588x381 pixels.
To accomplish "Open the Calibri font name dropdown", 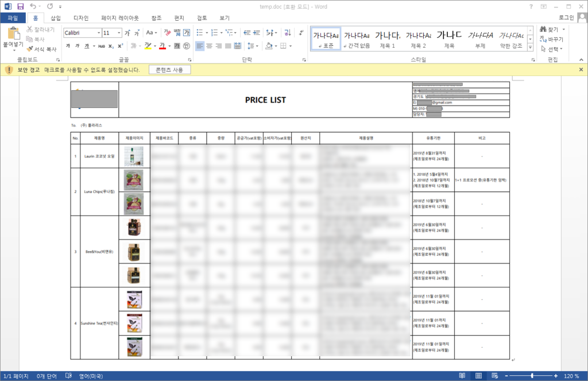I will [x=99, y=33].
